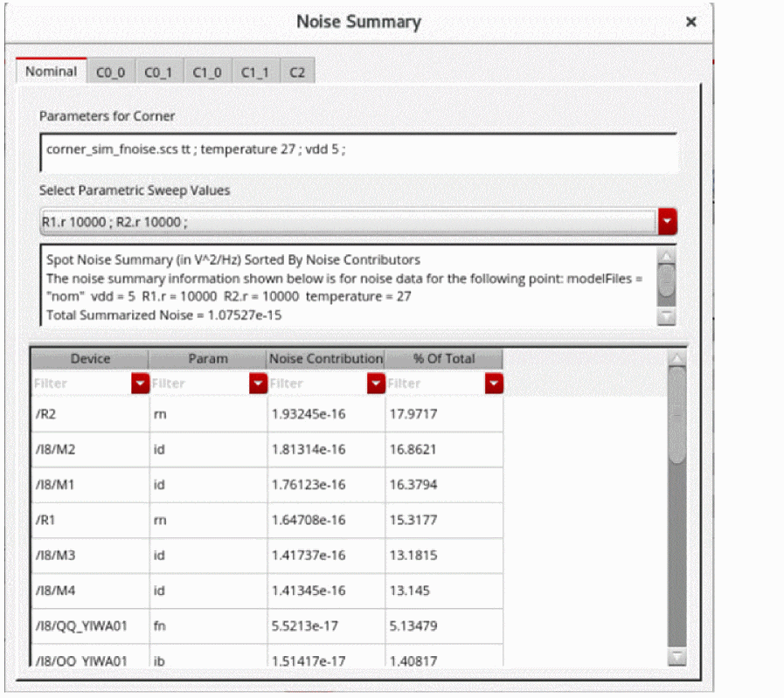This screenshot has width=784, height=698.
Task: Click the % Of Total column header
Action: (444, 359)
